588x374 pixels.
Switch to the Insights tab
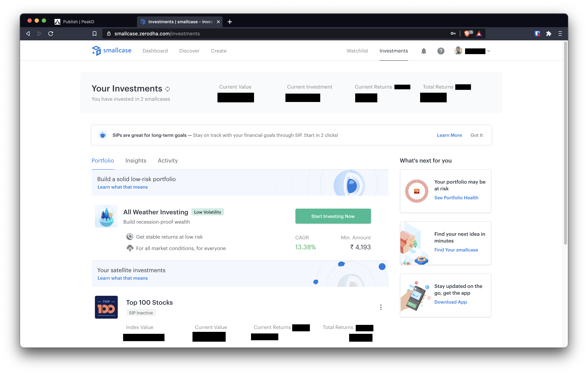(x=136, y=161)
